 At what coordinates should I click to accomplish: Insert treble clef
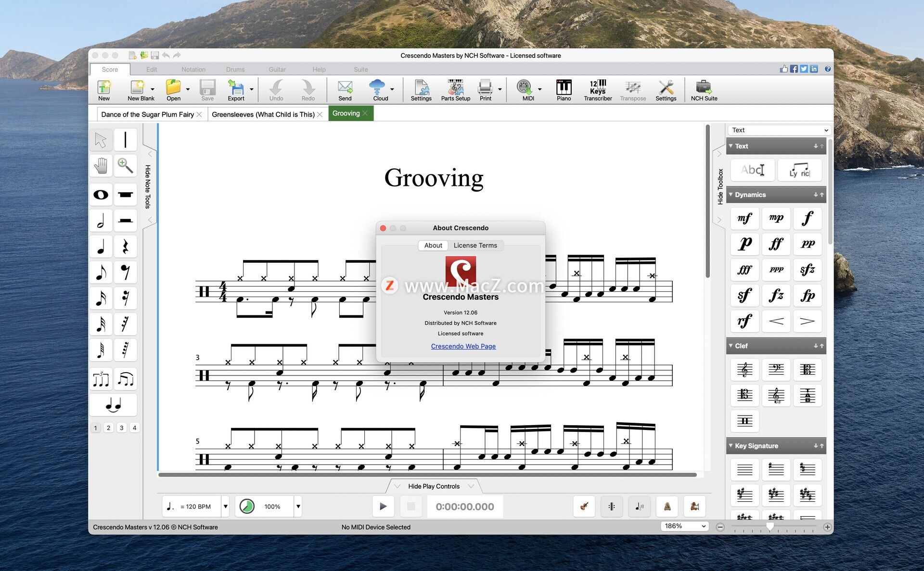click(744, 369)
